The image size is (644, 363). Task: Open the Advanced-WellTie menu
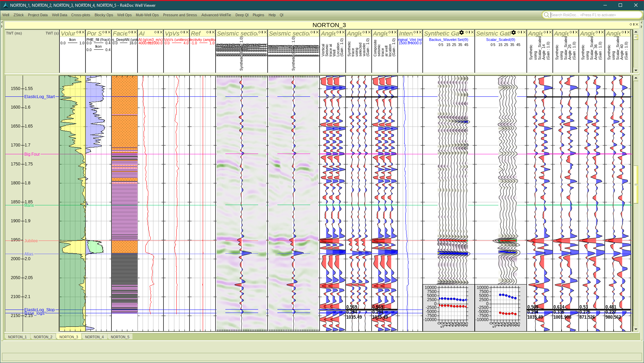(216, 15)
